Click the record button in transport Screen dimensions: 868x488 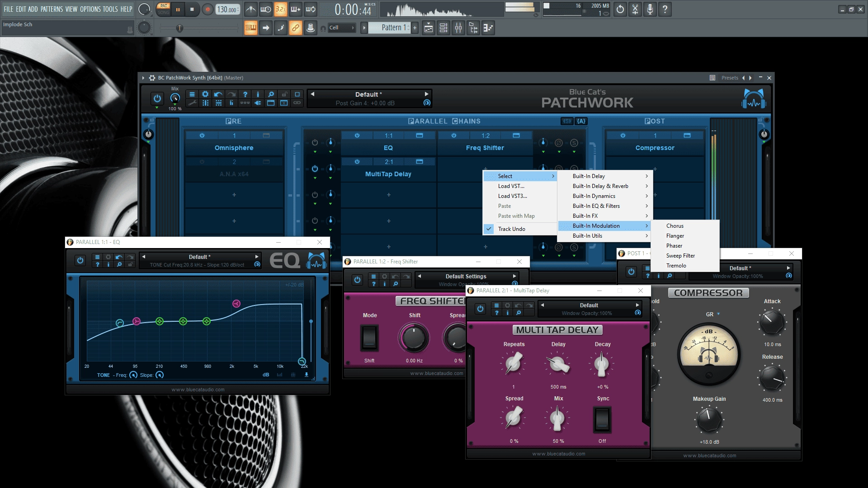pos(208,9)
